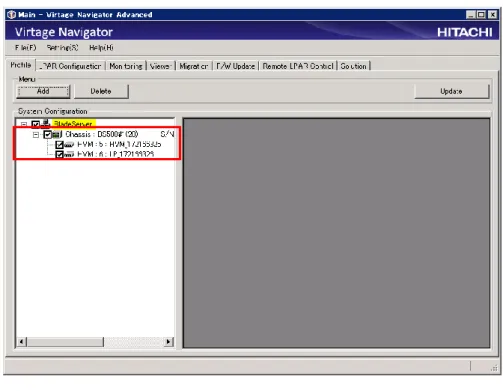The height and width of the screenshot is (391, 503).
Task: Select the BladeServer tree label
Action: 73,124
